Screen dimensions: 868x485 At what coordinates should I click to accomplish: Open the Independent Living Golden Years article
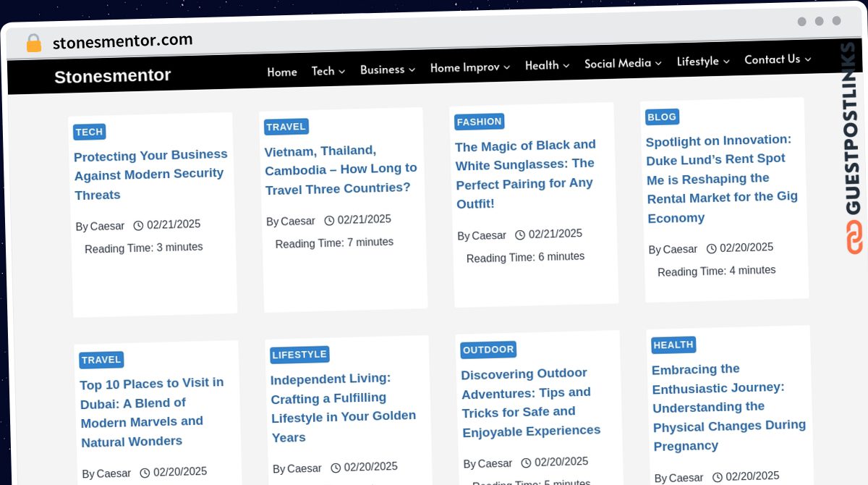[x=344, y=408]
